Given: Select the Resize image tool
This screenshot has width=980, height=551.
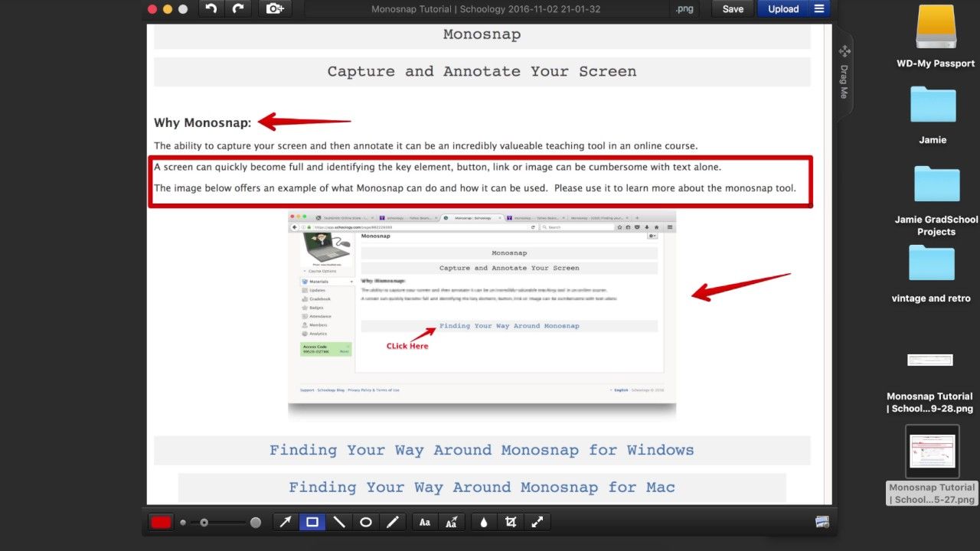Looking at the screenshot, I should coord(537,523).
